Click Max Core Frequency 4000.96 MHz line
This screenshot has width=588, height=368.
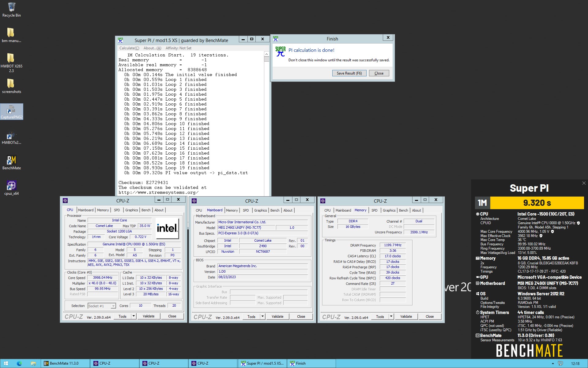coord(517,232)
